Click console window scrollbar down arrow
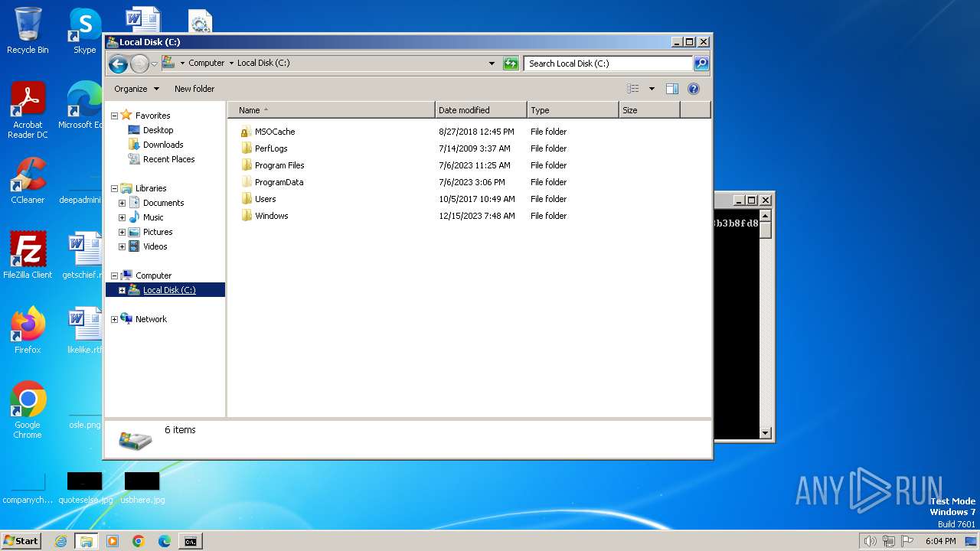Image resolution: width=980 pixels, height=551 pixels. [766, 432]
